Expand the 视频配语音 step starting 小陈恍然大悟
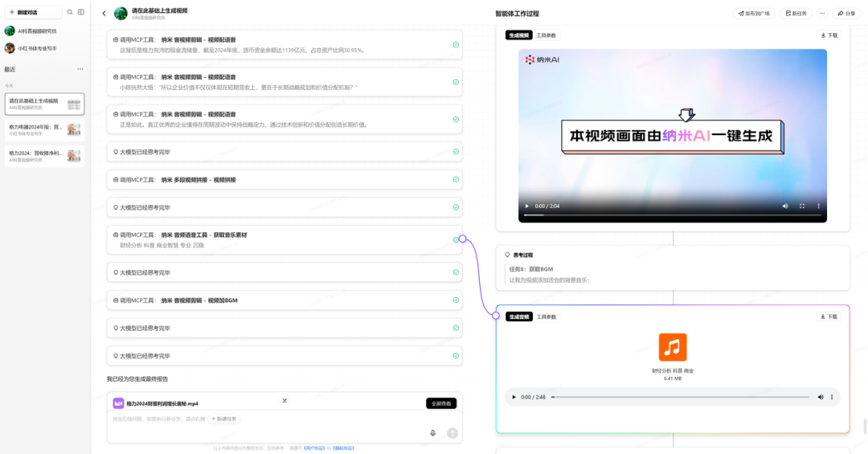868x454 pixels. tap(285, 82)
